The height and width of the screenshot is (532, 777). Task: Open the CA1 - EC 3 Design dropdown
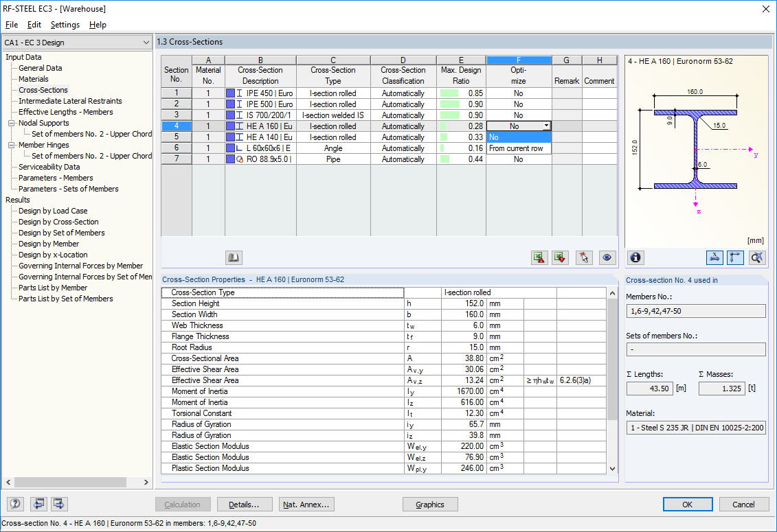(x=78, y=43)
